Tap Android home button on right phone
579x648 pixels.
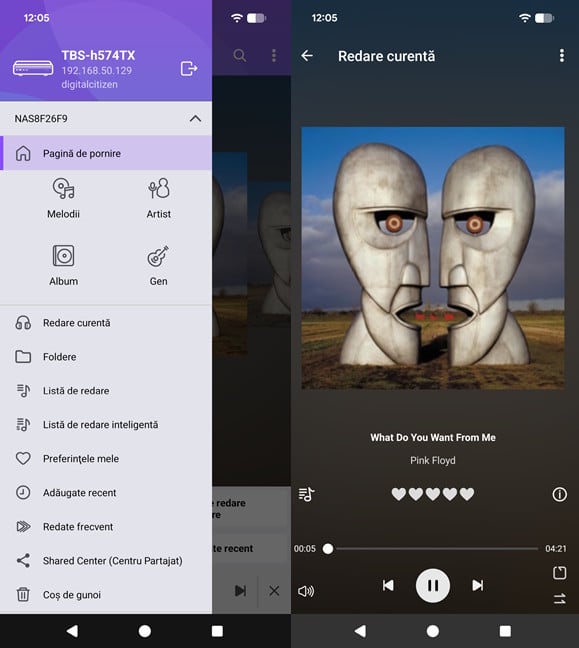coord(433,631)
